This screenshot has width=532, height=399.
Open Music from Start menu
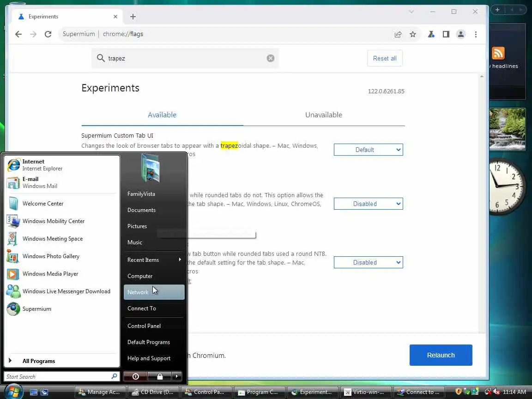click(154, 242)
